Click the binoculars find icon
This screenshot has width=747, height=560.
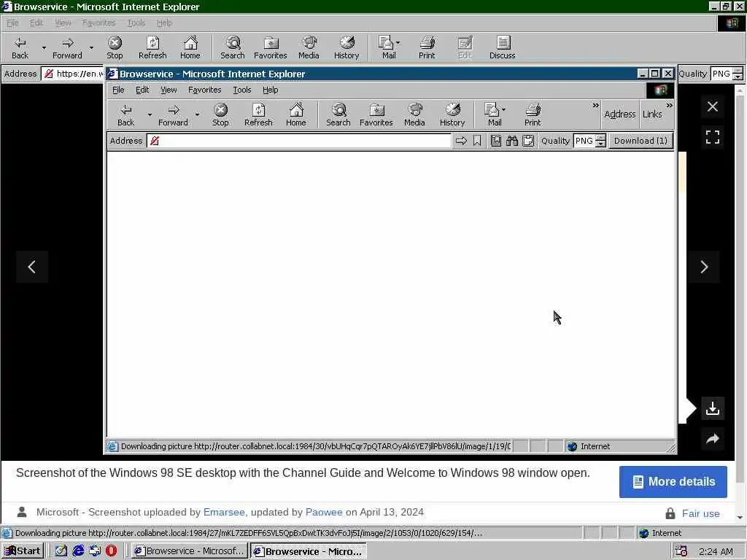(x=512, y=141)
